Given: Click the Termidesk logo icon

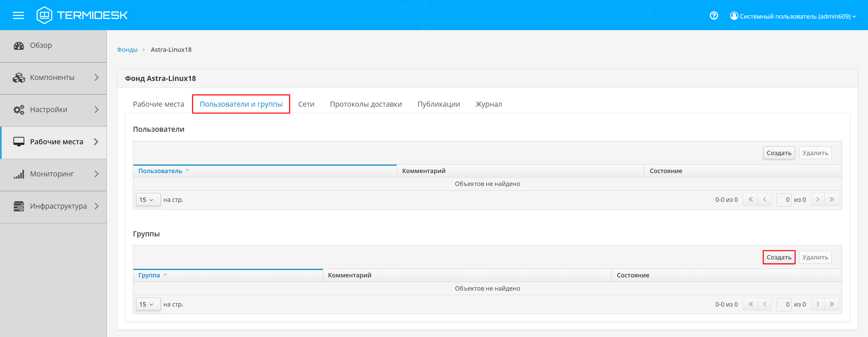Looking at the screenshot, I should tap(44, 15).
